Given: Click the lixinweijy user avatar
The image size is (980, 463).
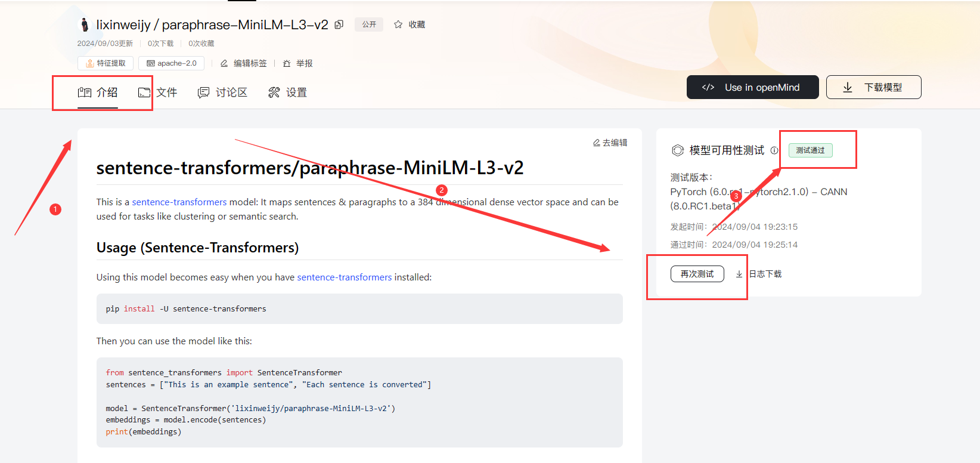Looking at the screenshot, I should point(85,24).
